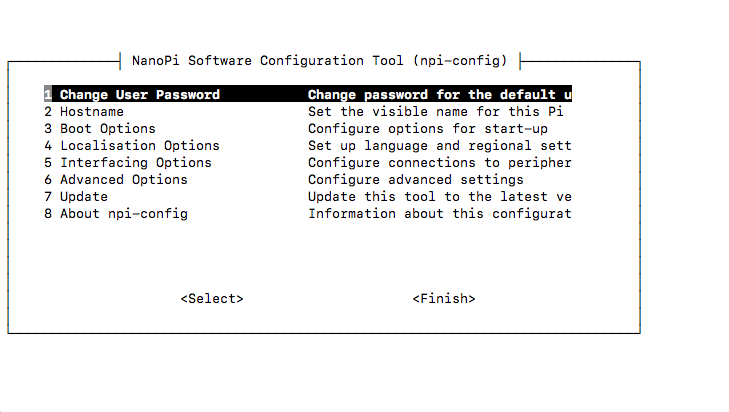This screenshot has width=729, height=412.
Task: Click 'Information about this configurat' text
Action: [x=439, y=214]
